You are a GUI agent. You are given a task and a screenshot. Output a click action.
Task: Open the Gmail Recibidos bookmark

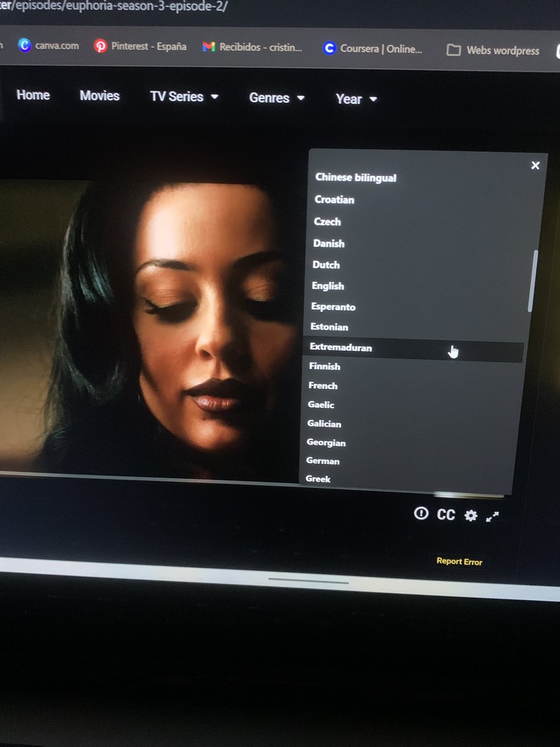[x=253, y=47]
